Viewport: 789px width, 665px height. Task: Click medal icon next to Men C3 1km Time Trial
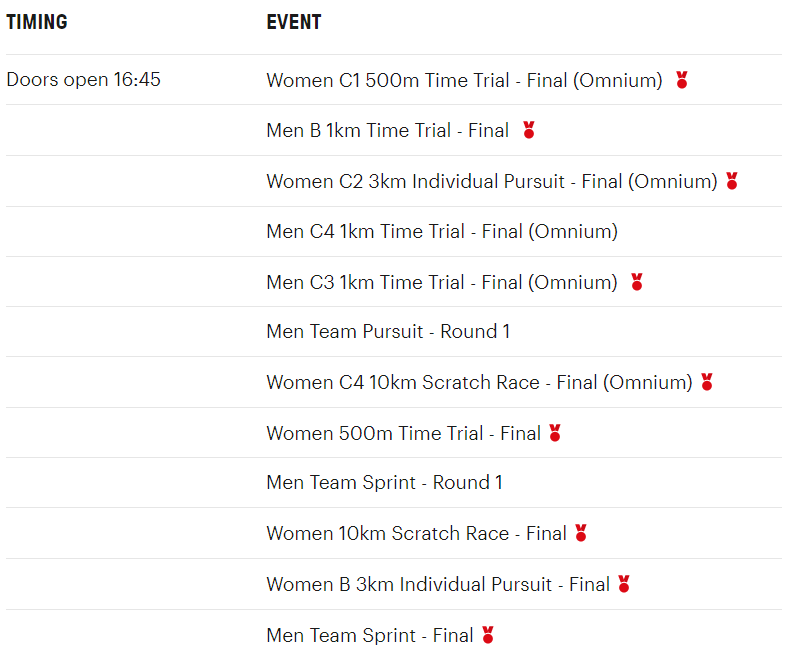click(x=637, y=282)
